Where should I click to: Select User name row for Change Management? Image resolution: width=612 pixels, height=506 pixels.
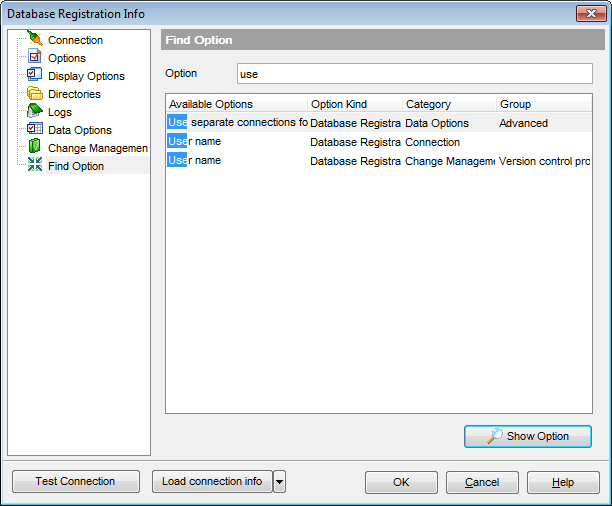point(240,160)
